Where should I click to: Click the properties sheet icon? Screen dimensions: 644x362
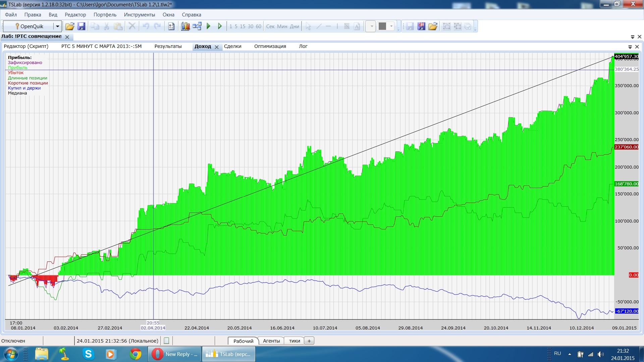click(171, 26)
